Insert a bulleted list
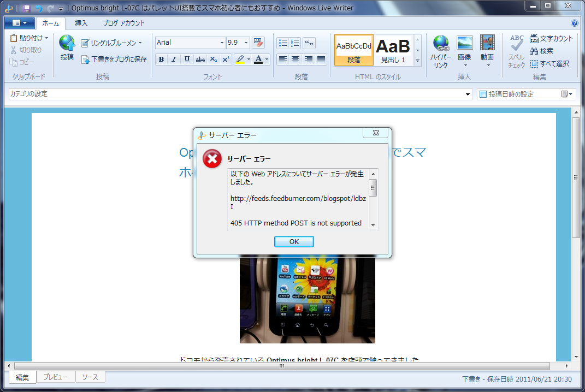Image resolution: width=585 pixels, height=392 pixels. point(283,43)
